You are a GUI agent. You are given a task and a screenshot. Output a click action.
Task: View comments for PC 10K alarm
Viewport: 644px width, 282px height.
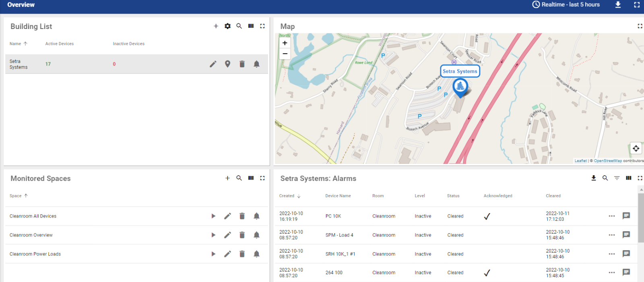click(x=626, y=216)
